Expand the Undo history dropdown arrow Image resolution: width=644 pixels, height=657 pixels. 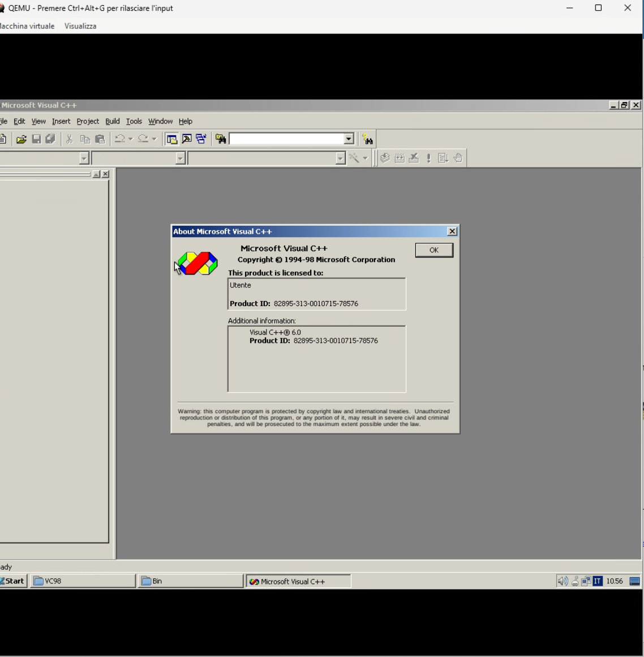pos(131,139)
